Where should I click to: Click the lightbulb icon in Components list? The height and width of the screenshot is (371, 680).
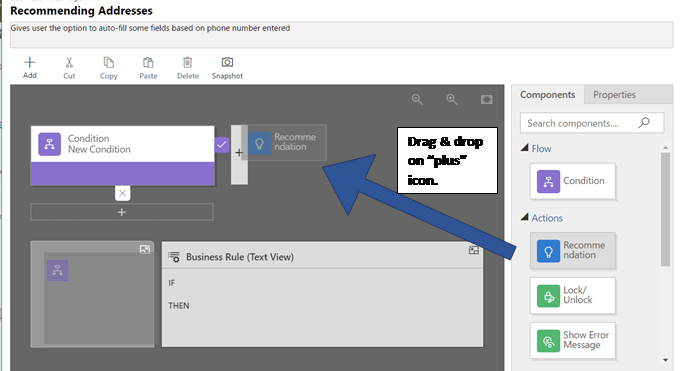click(548, 251)
